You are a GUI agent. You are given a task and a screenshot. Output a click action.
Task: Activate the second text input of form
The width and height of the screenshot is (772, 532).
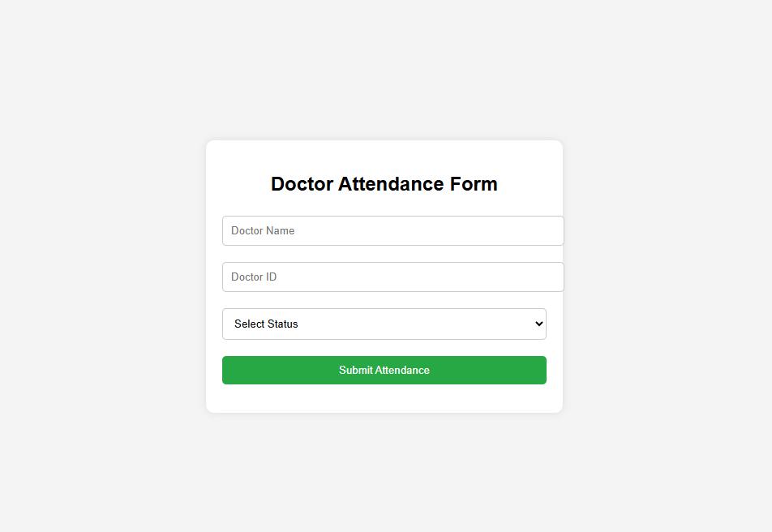[392, 277]
